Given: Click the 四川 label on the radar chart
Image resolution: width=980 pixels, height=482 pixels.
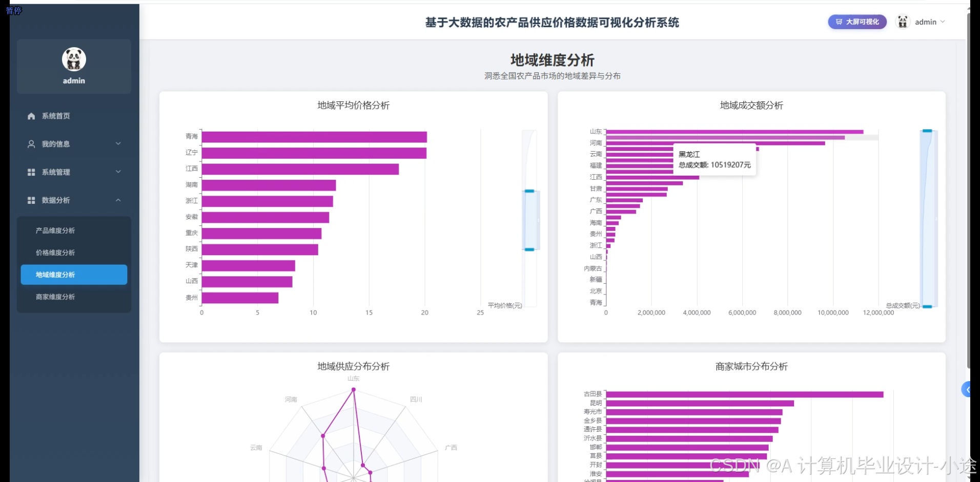Looking at the screenshot, I should pos(416,400).
